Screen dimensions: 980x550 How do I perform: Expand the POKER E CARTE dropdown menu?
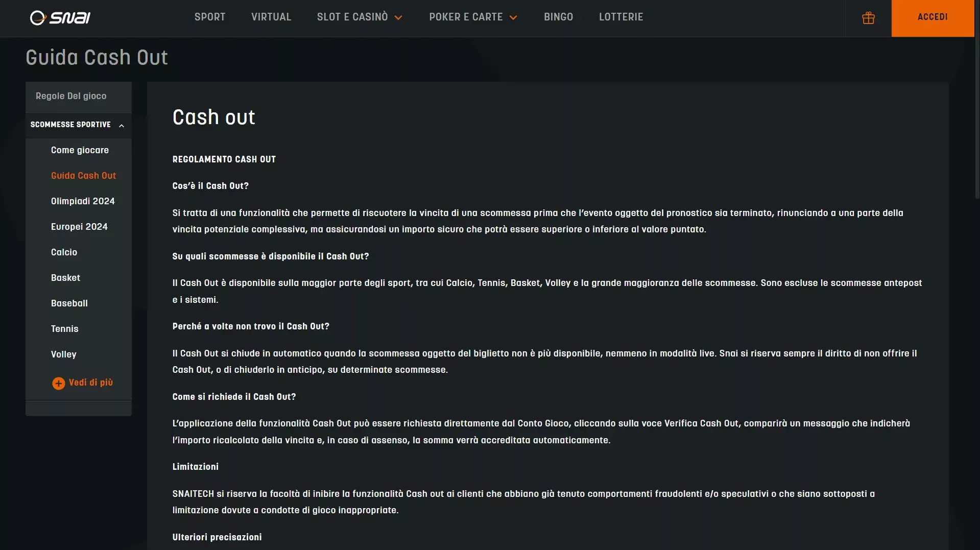466,17
